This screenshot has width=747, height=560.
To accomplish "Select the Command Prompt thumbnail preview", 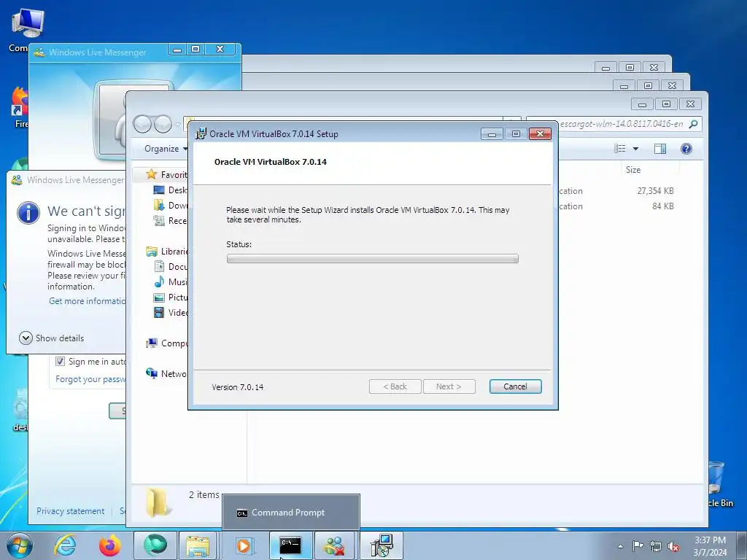I will coord(290,513).
